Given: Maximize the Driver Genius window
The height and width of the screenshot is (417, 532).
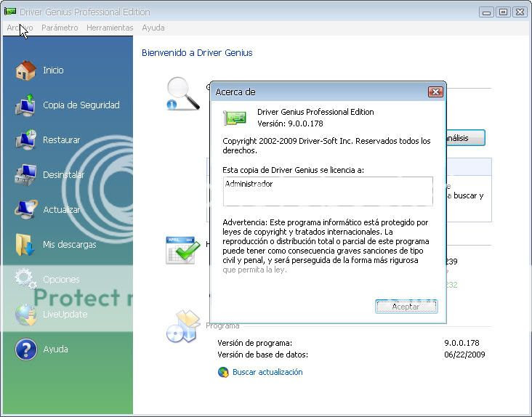Looking at the screenshot, I should 503,12.
